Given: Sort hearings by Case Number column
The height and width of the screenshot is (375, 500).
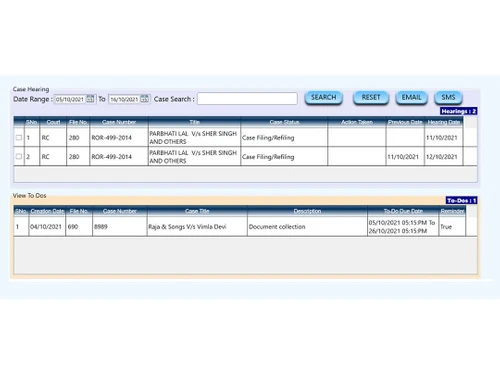Looking at the screenshot, I should pyautogui.click(x=119, y=122).
